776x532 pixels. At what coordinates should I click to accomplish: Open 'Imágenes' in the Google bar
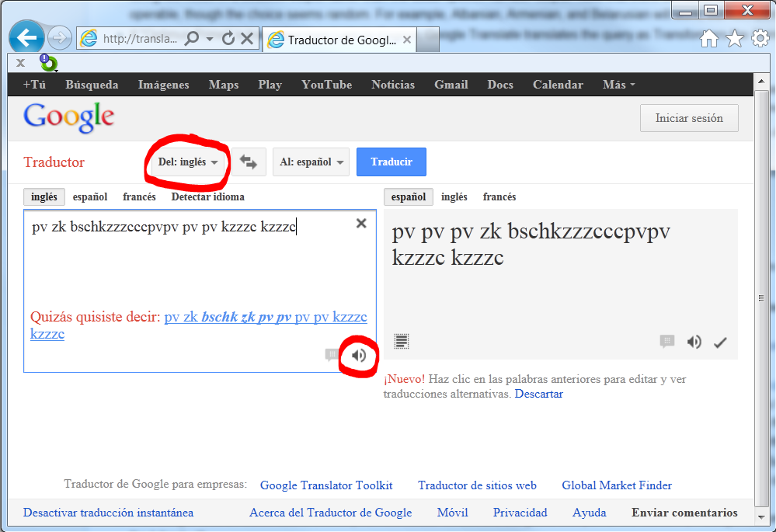pos(163,85)
